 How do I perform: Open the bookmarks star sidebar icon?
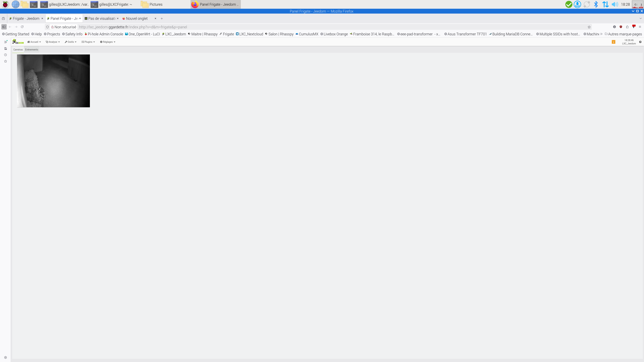[6, 61]
